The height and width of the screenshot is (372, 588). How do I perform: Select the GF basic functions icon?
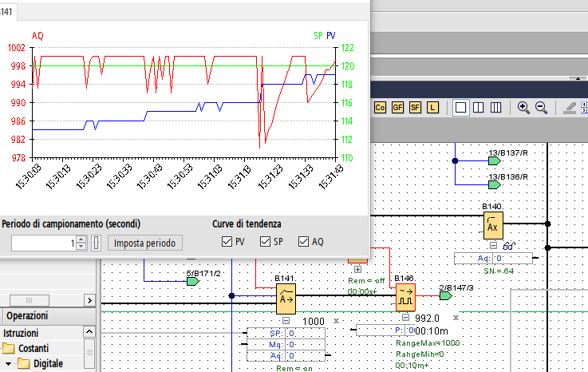tap(397, 107)
